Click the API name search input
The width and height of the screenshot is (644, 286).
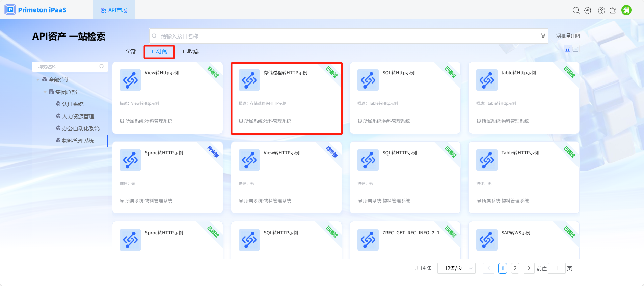click(x=348, y=36)
